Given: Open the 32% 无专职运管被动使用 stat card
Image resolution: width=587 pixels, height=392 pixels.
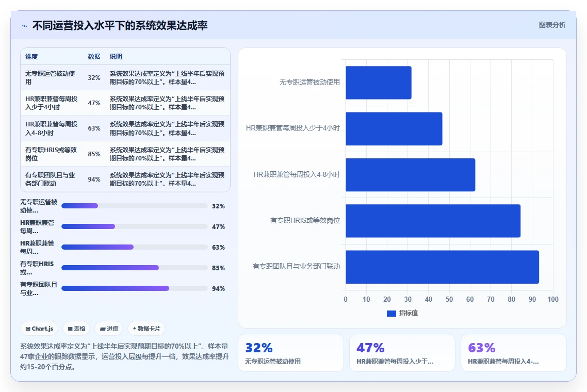Looking at the screenshot, I should [291, 353].
